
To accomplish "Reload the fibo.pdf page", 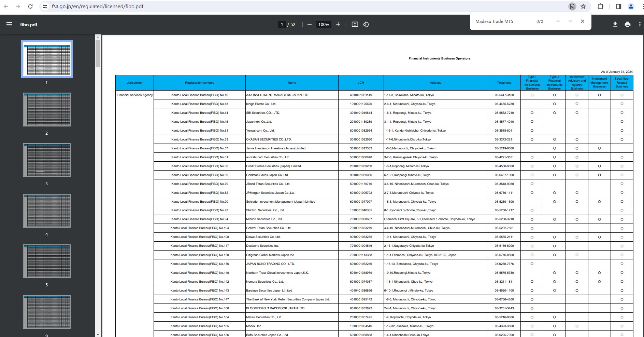I will [x=30, y=6].
